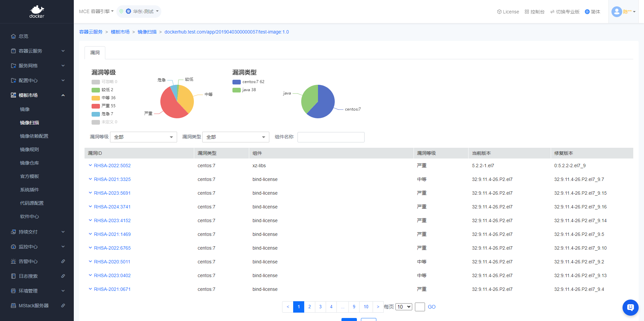Click the globe language icon 简体
Viewport: 644px width, 321px height.
pyautogui.click(x=587, y=12)
